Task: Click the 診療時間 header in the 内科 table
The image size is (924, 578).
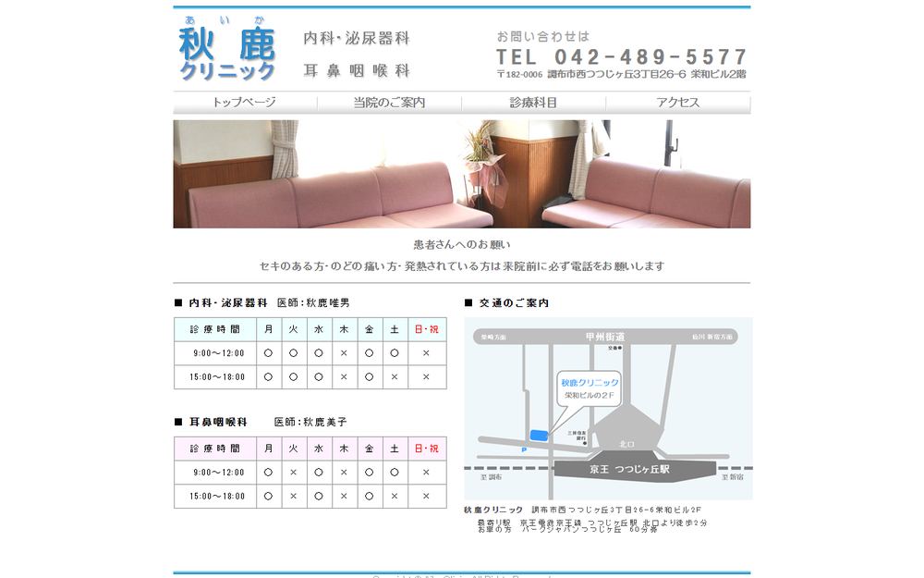Action: pyautogui.click(x=215, y=329)
